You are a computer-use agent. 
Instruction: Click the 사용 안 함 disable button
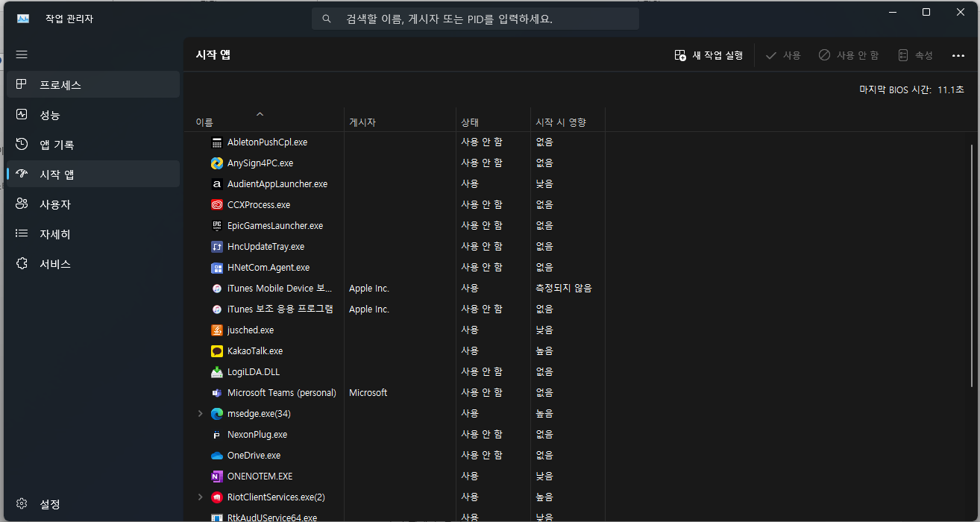849,55
